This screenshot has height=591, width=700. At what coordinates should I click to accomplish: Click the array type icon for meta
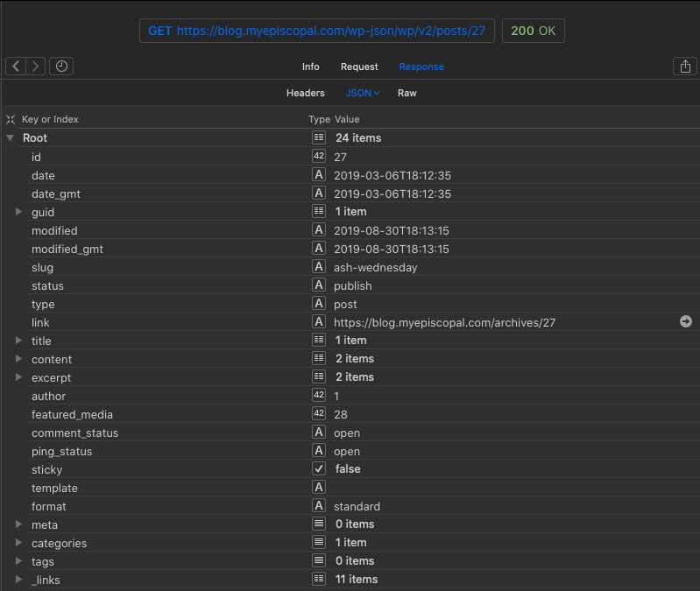319,524
